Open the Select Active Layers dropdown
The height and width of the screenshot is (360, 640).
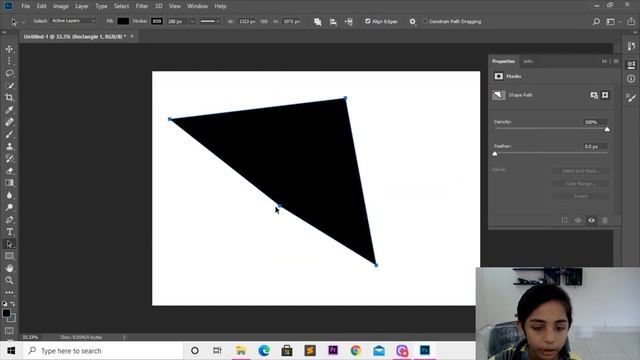(x=73, y=21)
